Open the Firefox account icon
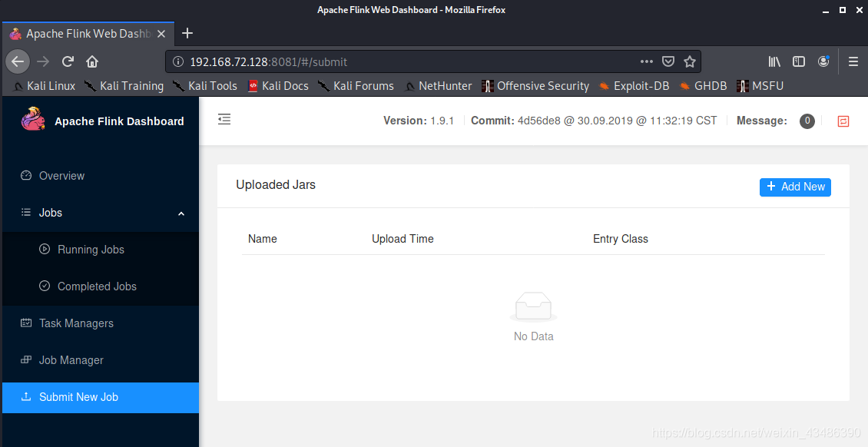Image resolution: width=868 pixels, height=447 pixels. (x=823, y=61)
